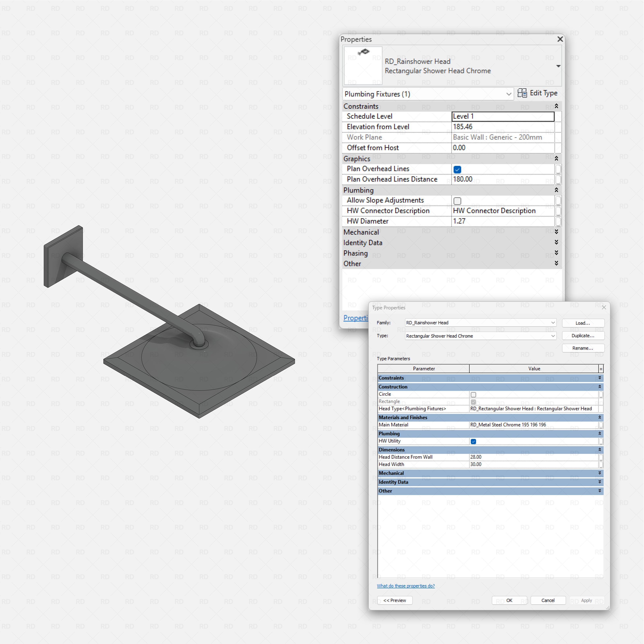
Task: Collapse Plumbing section in Type Parameters
Action: click(x=600, y=433)
